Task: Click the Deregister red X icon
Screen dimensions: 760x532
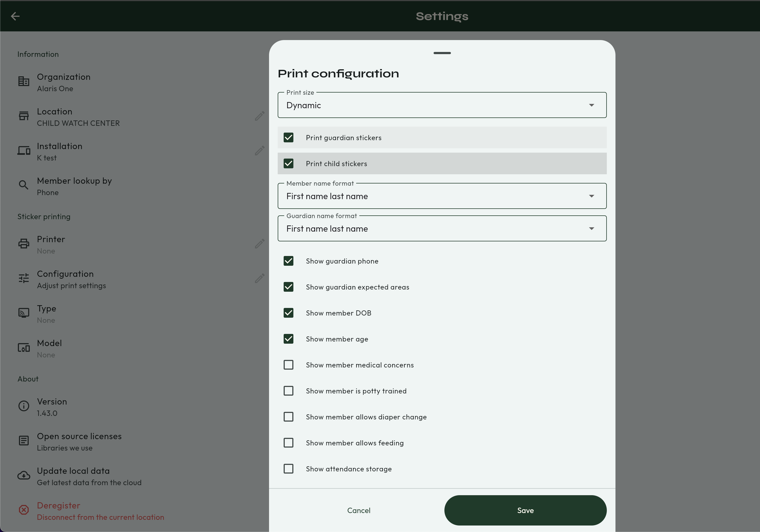Action: pos(24,510)
